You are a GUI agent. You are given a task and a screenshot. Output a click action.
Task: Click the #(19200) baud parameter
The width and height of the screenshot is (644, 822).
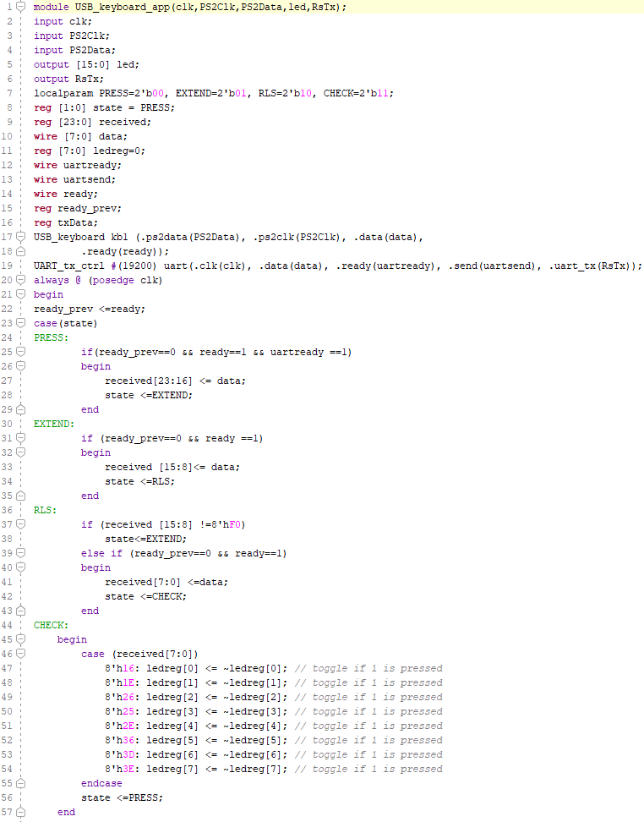click(x=134, y=266)
